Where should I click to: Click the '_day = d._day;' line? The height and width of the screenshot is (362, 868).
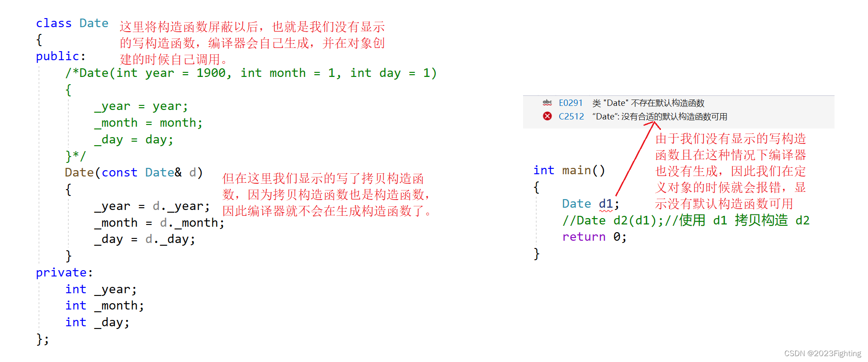coord(145,239)
